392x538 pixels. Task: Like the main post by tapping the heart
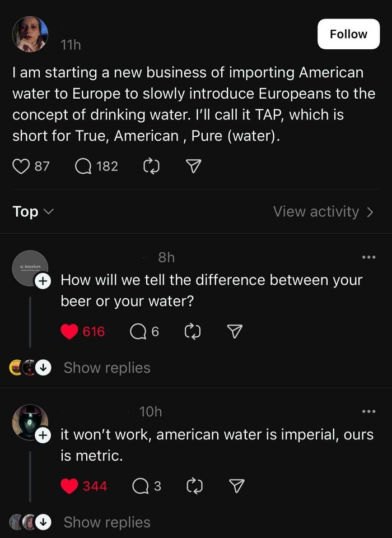(21, 166)
